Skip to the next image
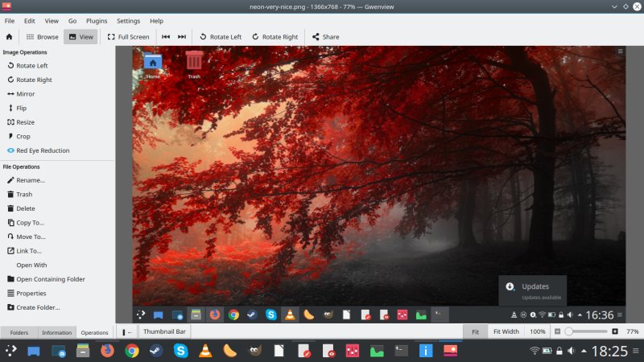Image resolution: width=644 pixels, height=362 pixels. pos(182,36)
